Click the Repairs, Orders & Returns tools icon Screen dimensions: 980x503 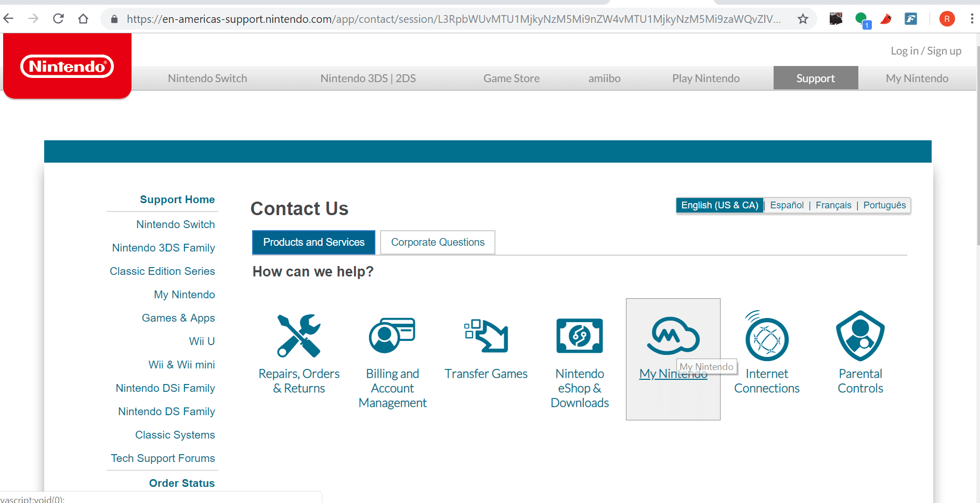[x=298, y=336]
